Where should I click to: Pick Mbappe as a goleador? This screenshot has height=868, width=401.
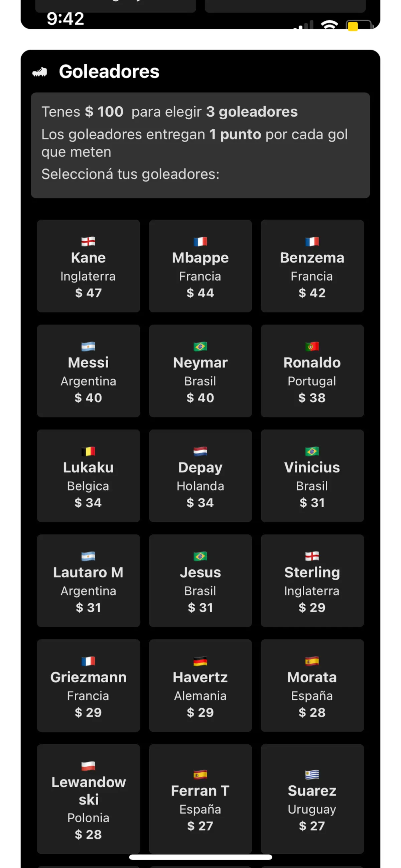pos(200,266)
